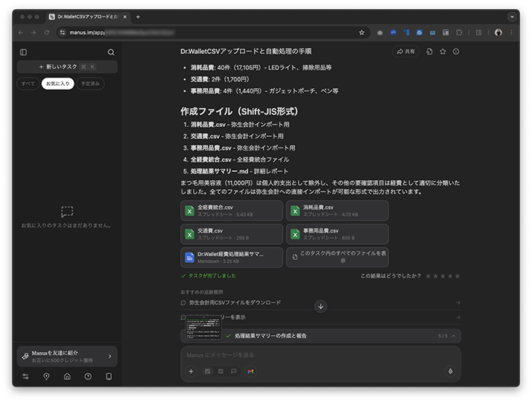Collapse the 処理結果サマリーの作成と報告 progress bar chevron
The height and width of the screenshot is (402, 532).
[454, 336]
